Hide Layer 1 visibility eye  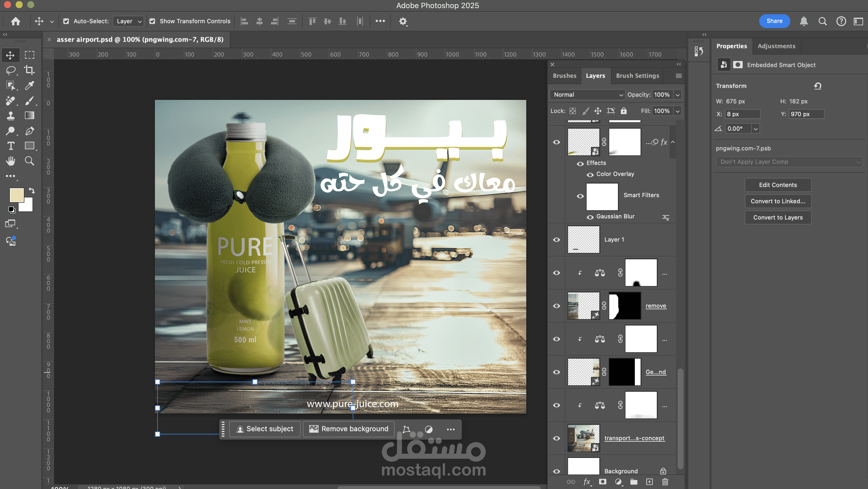click(x=557, y=240)
